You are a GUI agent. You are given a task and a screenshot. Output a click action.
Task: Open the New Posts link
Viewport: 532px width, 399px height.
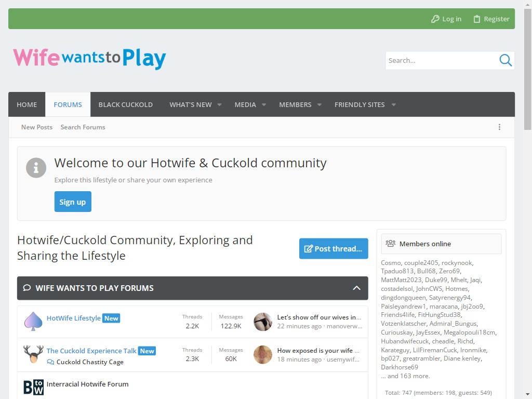(x=37, y=127)
